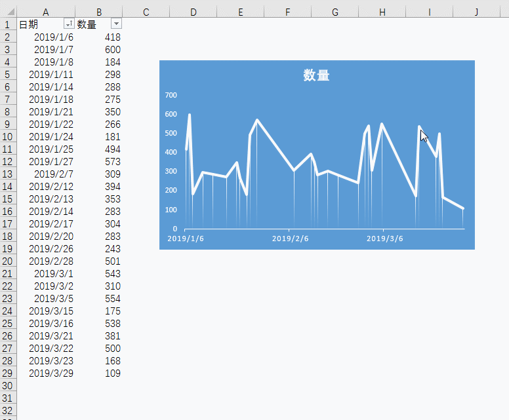Select row 1 header
The image size is (509, 420).
tap(8, 24)
